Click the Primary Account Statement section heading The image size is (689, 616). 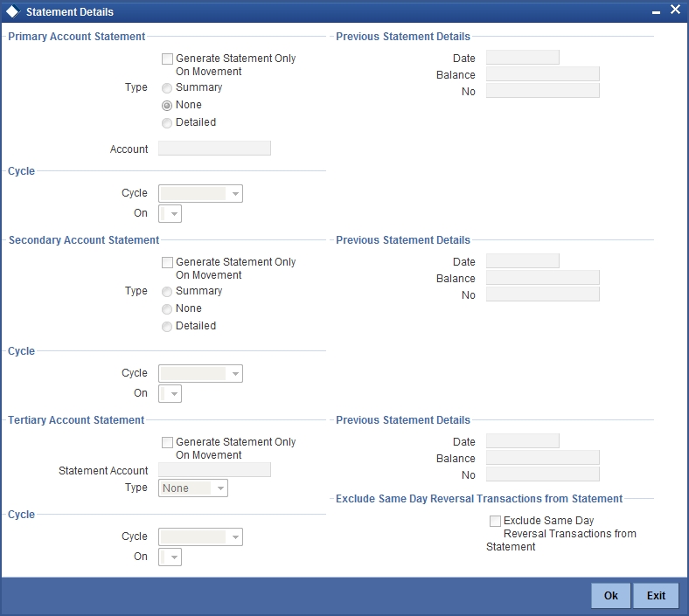click(x=76, y=37)
